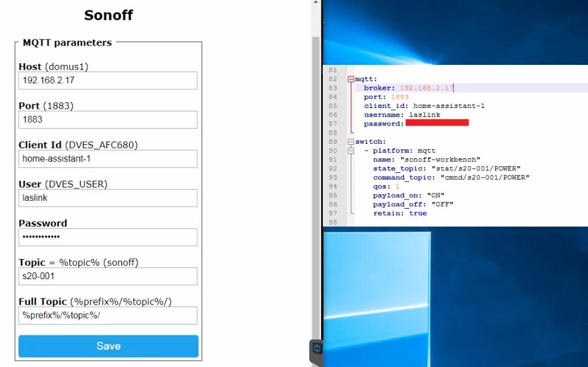Viewport: 588px width, 367px height.
Task: Collapse the mqtt: block fold marker
Action: coord(351,79)
